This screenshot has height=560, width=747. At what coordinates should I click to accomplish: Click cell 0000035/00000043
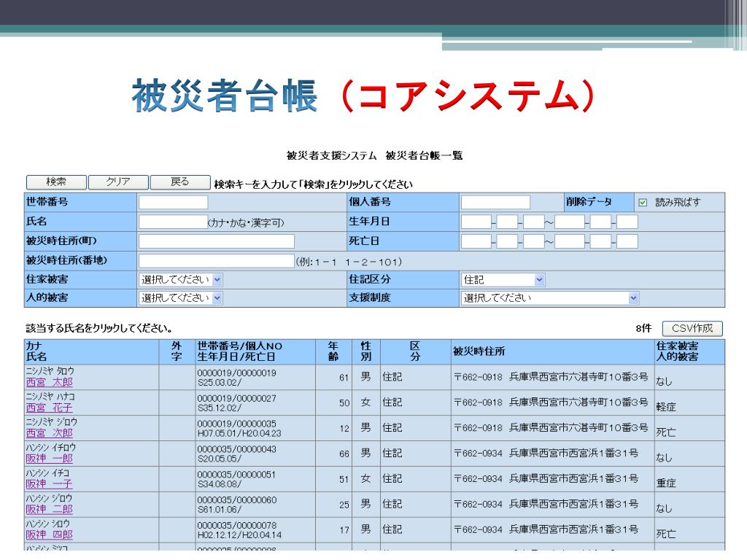coord(237,449)
